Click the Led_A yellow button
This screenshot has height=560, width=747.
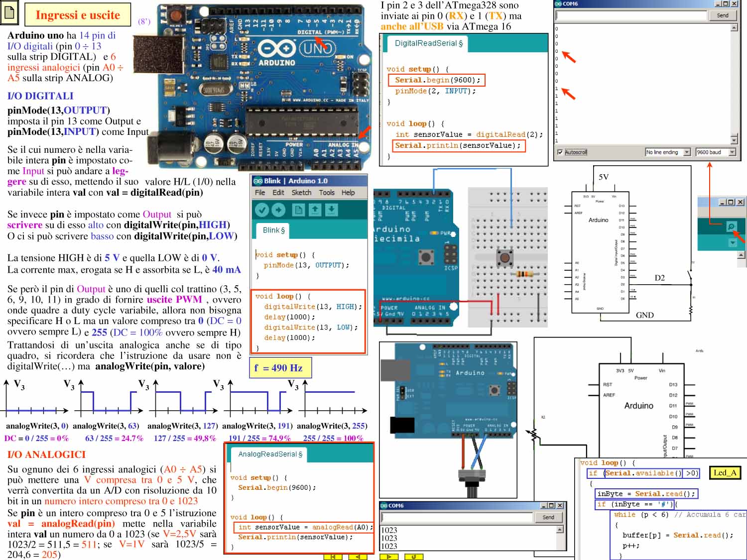tap(725, 473)
